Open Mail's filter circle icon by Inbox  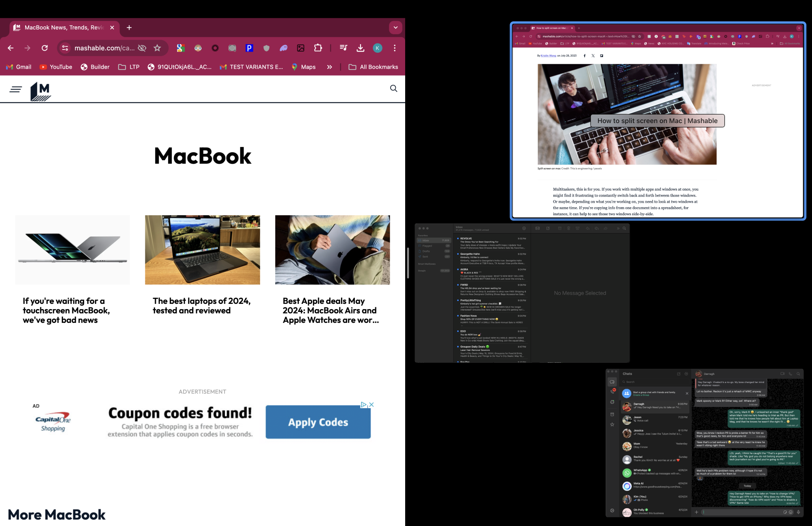[x=524, y=228]
